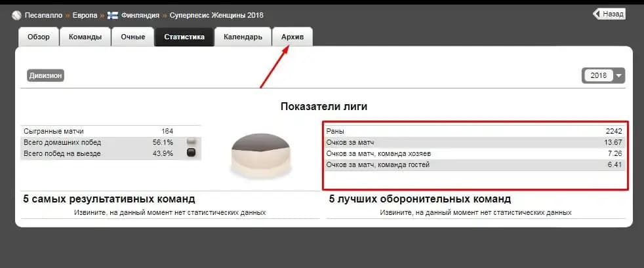Click the 56.1% value
Image resolution: width=644 pixels, height=268 pixels.
tap(163, 142)
